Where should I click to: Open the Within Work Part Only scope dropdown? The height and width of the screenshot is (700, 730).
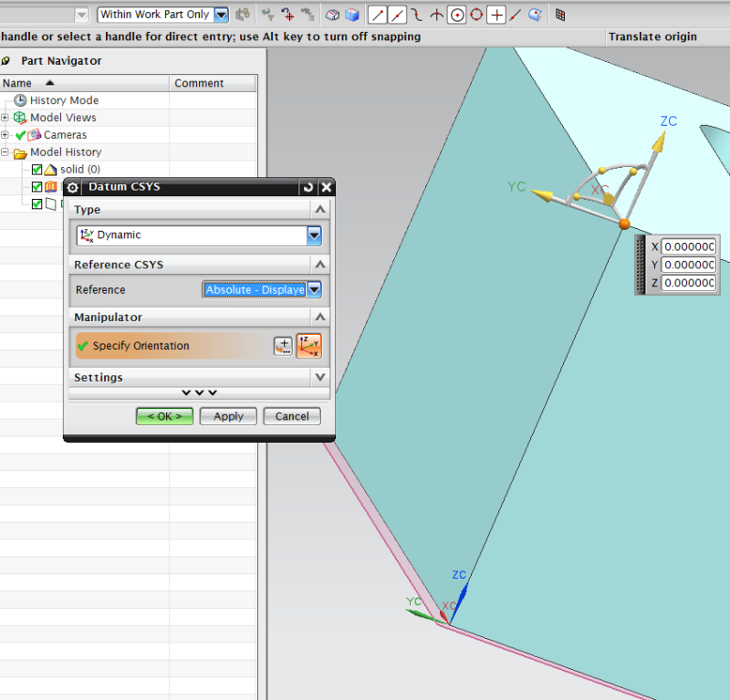221,15
